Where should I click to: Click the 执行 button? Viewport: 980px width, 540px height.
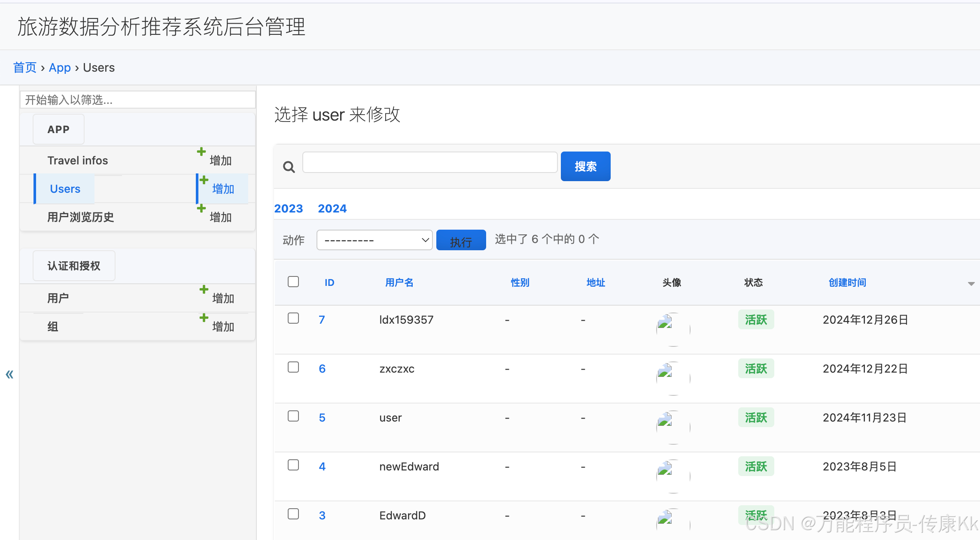(x=461, y=240)
